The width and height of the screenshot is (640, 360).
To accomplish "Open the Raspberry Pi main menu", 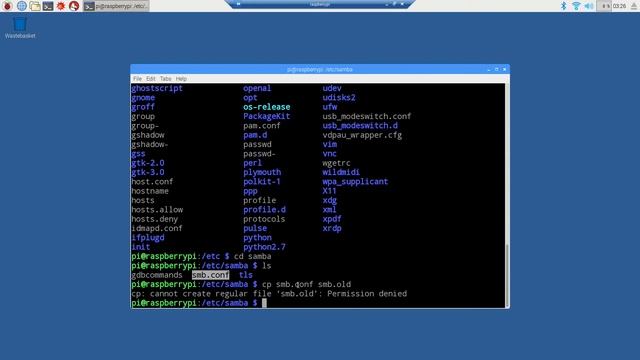I will 7,6.
